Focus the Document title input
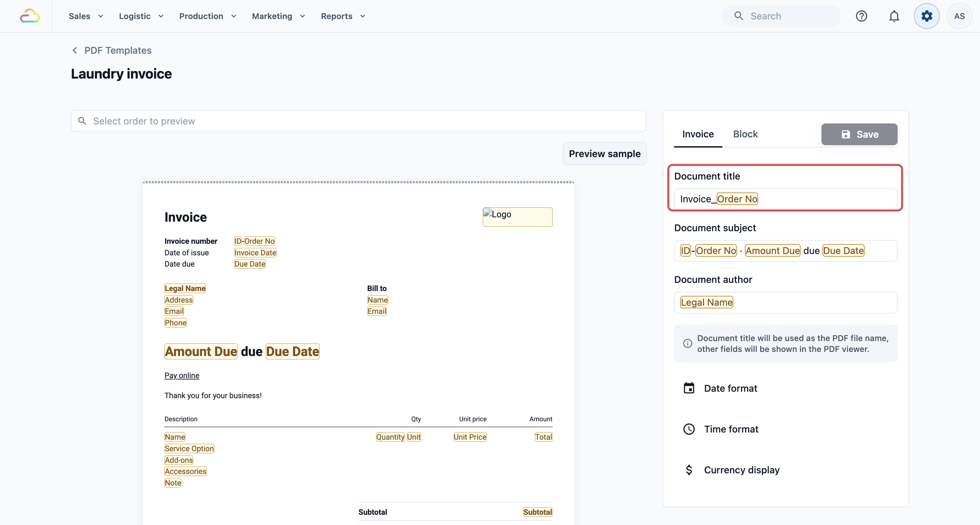The image size is (980, 525). [x=786, y=199]
